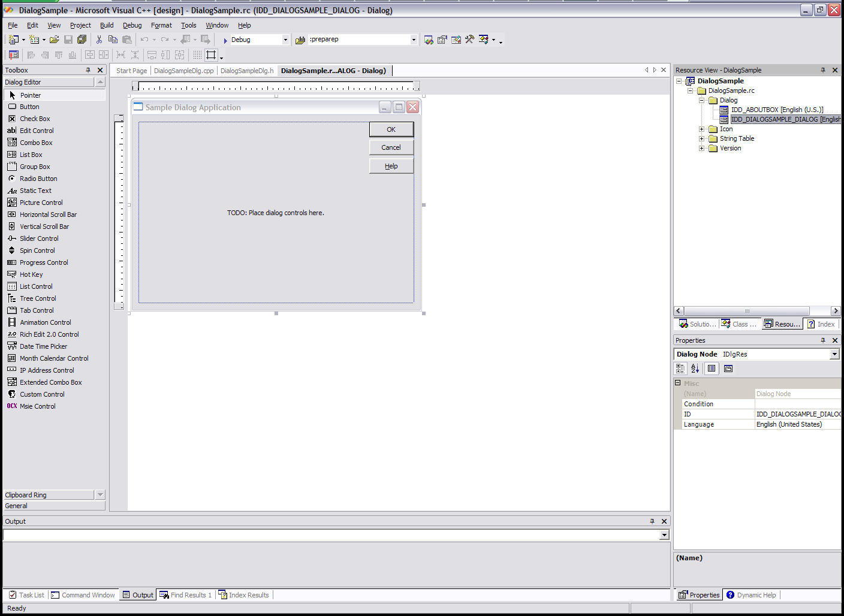This screenshot has width=844, height=616.
Task: Select the Progress Control tool
Action: pyautogui.click(x=55, y=262)
